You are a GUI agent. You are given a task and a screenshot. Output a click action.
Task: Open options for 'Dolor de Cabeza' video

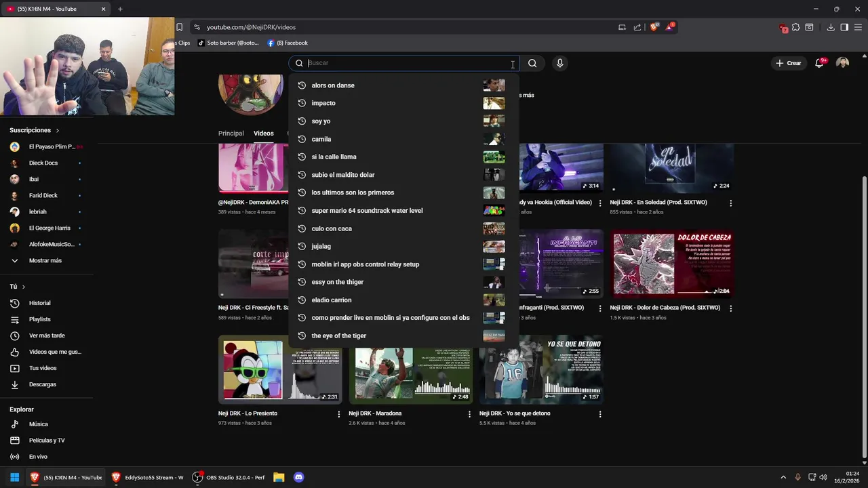click(730, 308)
